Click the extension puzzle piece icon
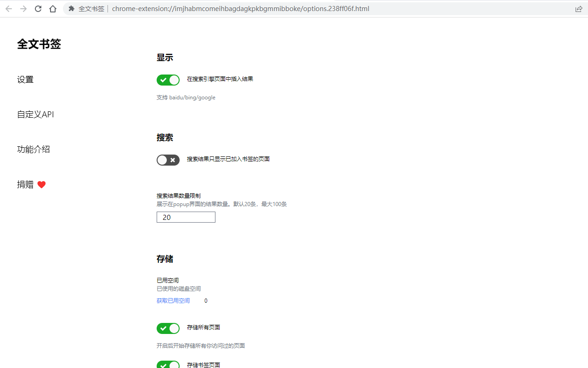 coord(71,9)
